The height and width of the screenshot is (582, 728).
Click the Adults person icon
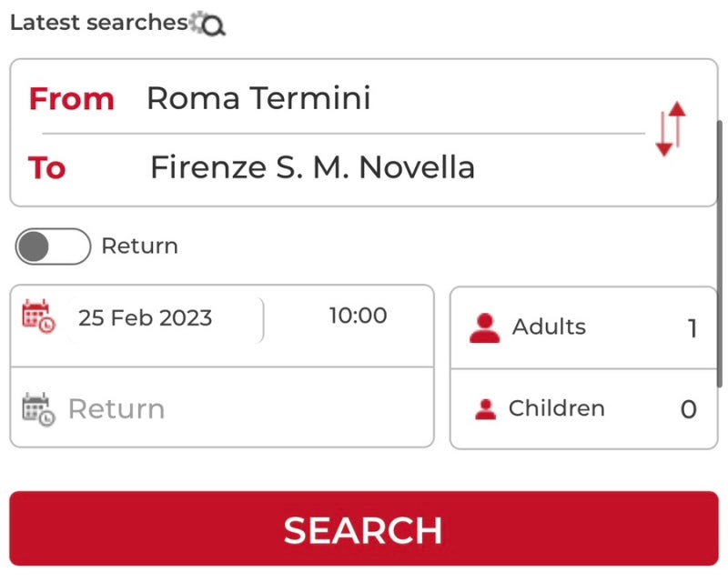pyautogui.click(x=484, y=328)
